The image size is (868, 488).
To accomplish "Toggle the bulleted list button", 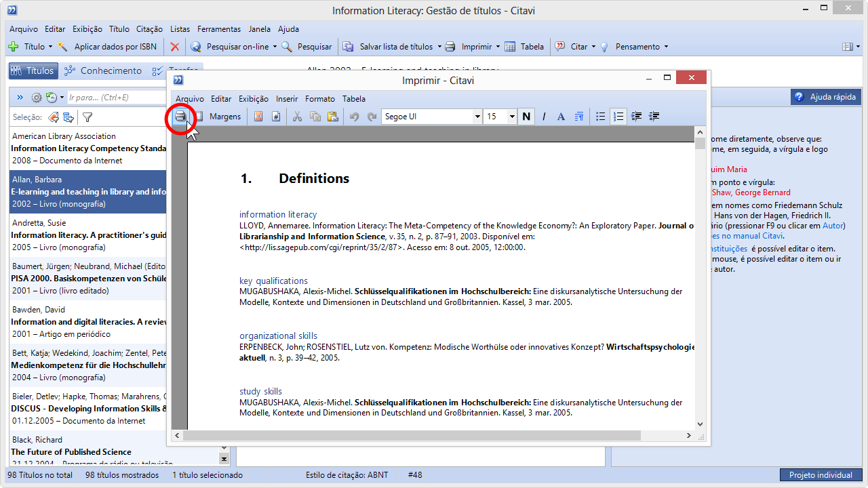I will [x=601, y=117].
